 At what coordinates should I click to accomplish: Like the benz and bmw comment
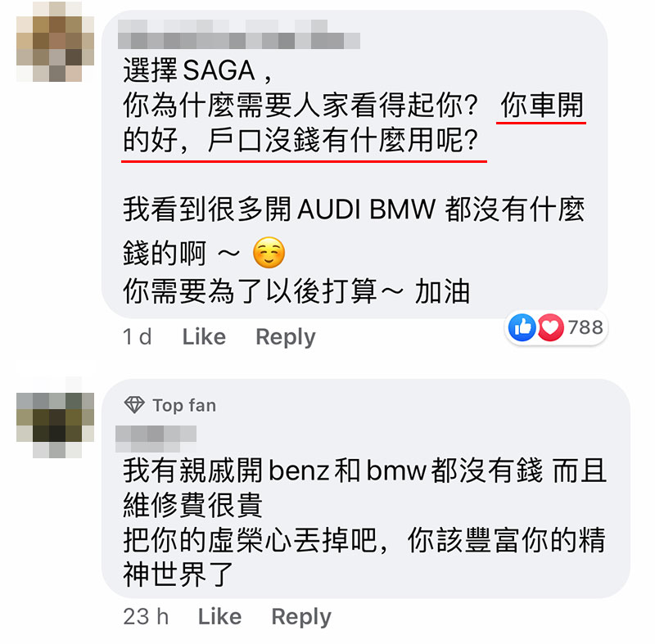[x=219, y=616]
